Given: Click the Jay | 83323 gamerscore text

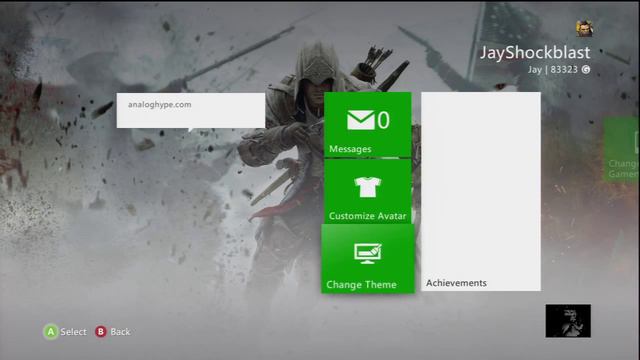Looking at the screenshot, I should 553,69.
